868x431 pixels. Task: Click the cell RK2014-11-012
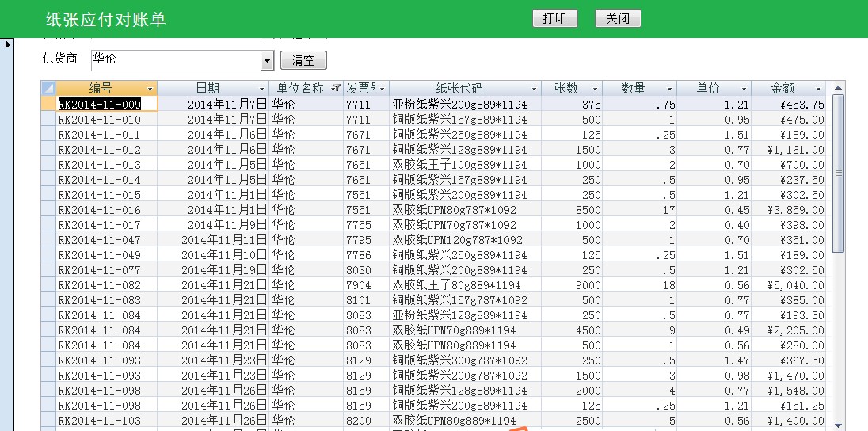click(107, 150)
